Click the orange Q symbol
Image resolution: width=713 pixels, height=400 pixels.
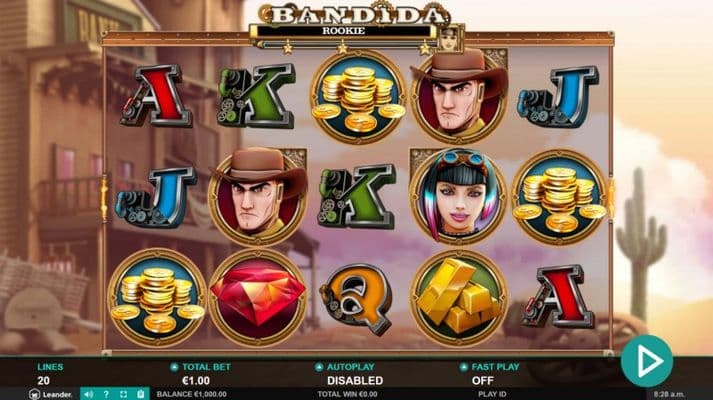click(357, 298)
